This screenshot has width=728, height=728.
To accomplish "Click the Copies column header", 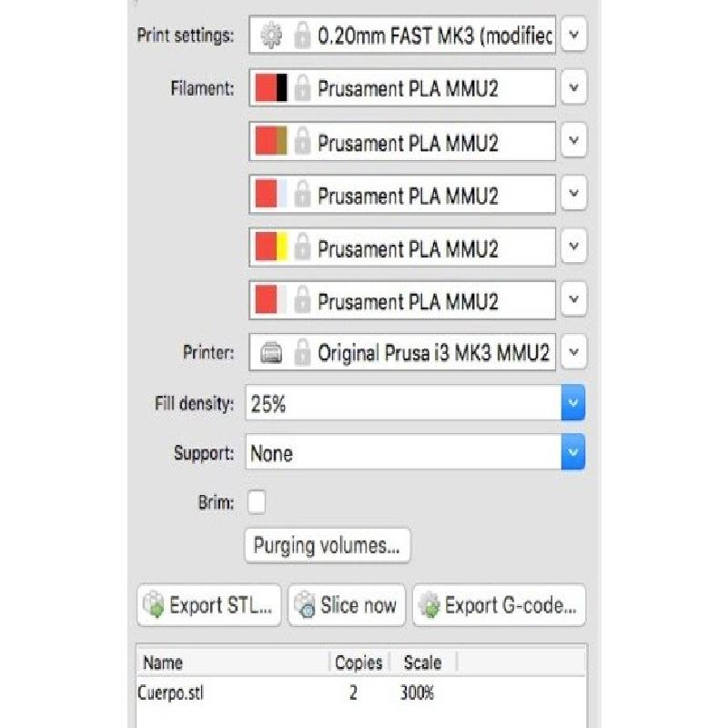I will pyautogui.click(x=357, y=662).
